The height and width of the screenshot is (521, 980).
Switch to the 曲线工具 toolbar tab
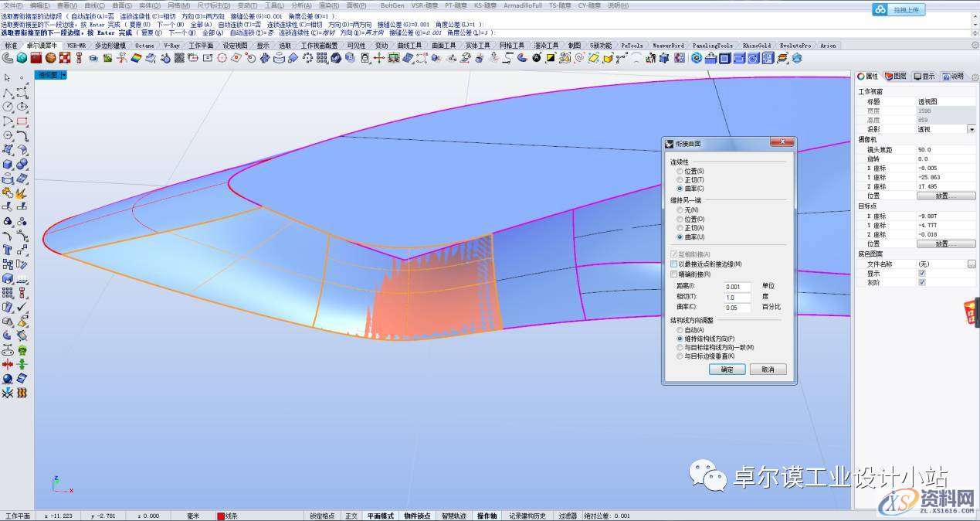(x=409, y=46)
